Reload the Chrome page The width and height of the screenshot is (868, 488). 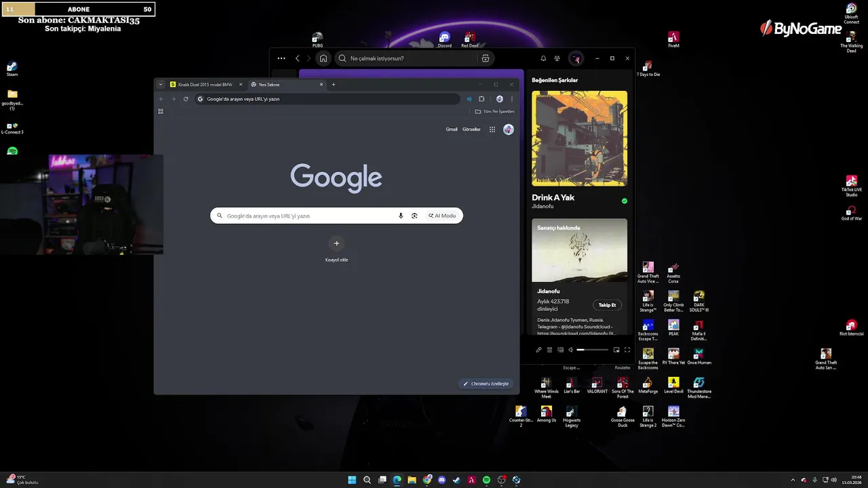pyautogui.click(x=186, y=99)
